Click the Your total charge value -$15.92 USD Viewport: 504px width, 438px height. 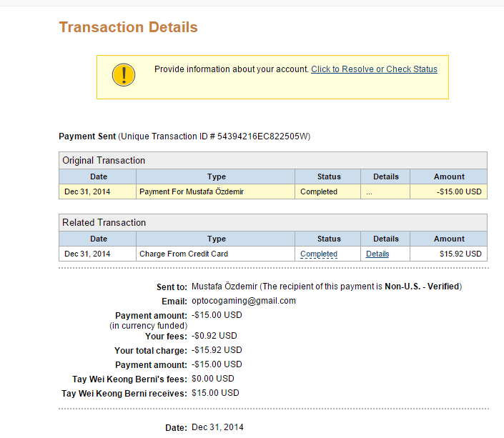point(217,350)
